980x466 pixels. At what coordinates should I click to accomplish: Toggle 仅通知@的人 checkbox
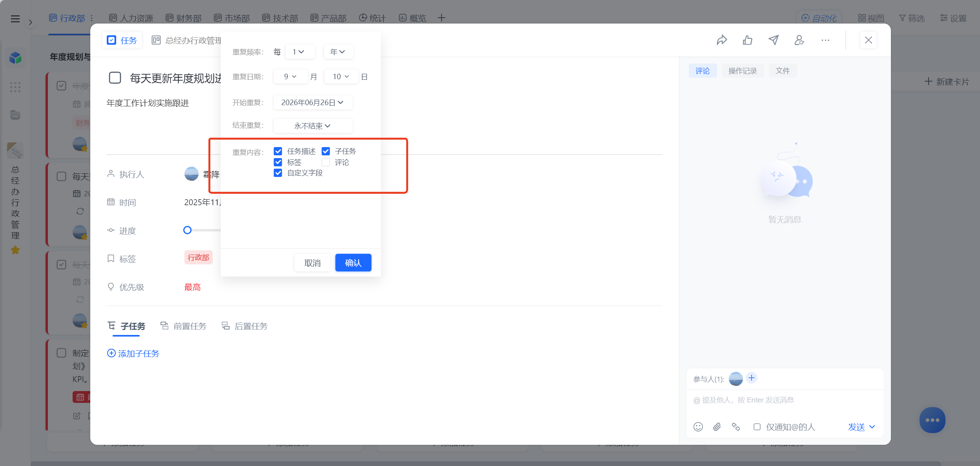tap(757, 427)
